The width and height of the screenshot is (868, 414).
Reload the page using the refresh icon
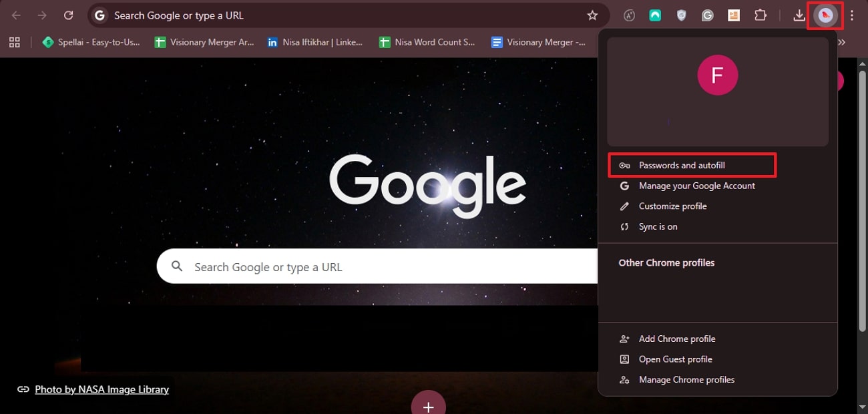click(68, 15)
